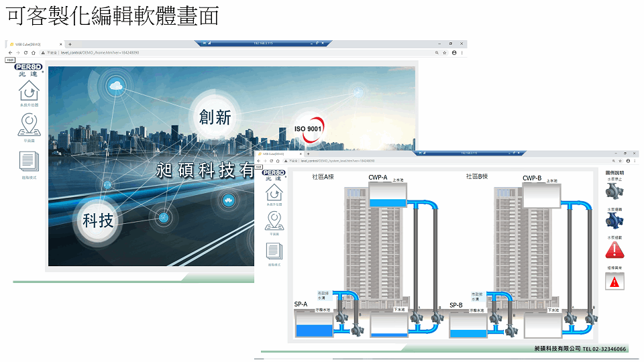The image size is (644, 362).
Task: Click the stopped pump legend icon
Action: pos(614,192)
